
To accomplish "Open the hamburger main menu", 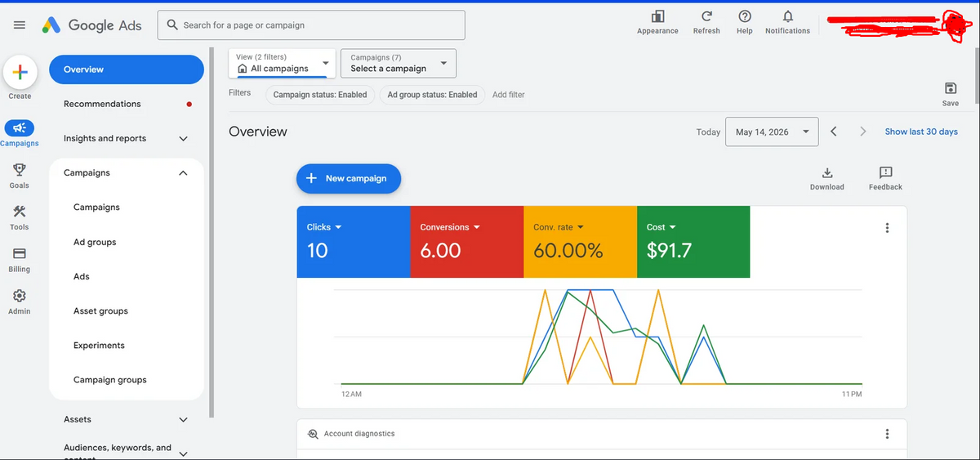I will pos(20,25).
